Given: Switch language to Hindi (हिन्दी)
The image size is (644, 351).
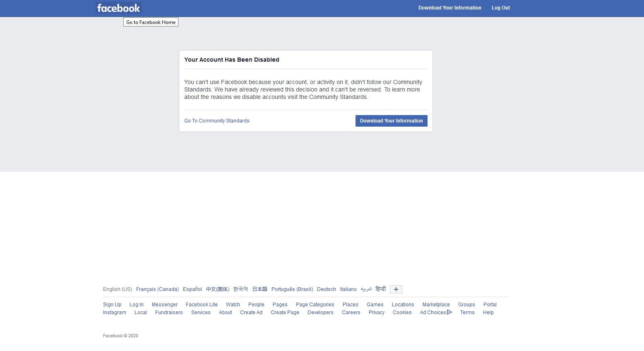Looking at the screenshot, I should [381, 289].
